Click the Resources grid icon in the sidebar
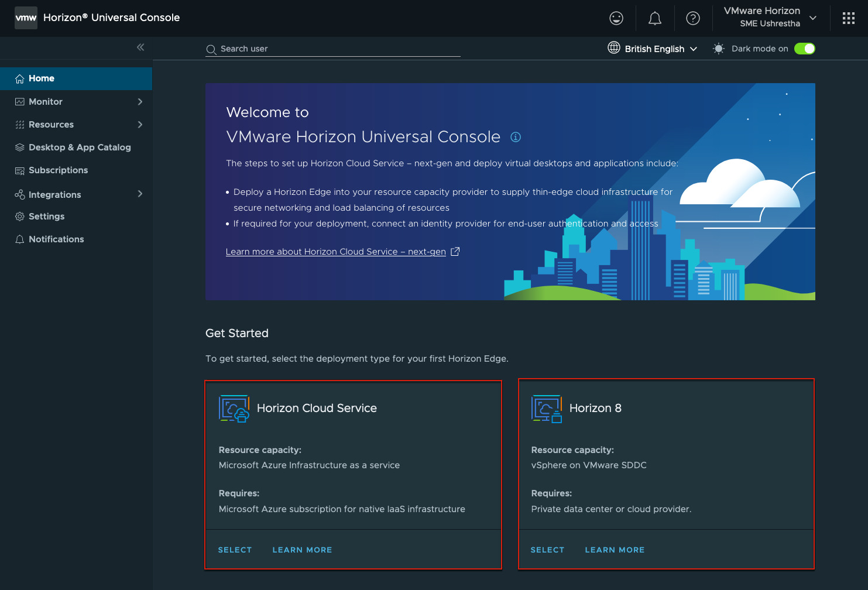The width and height of the screenshot is (868, 590). pyautogui.click(x=20, y=125)
